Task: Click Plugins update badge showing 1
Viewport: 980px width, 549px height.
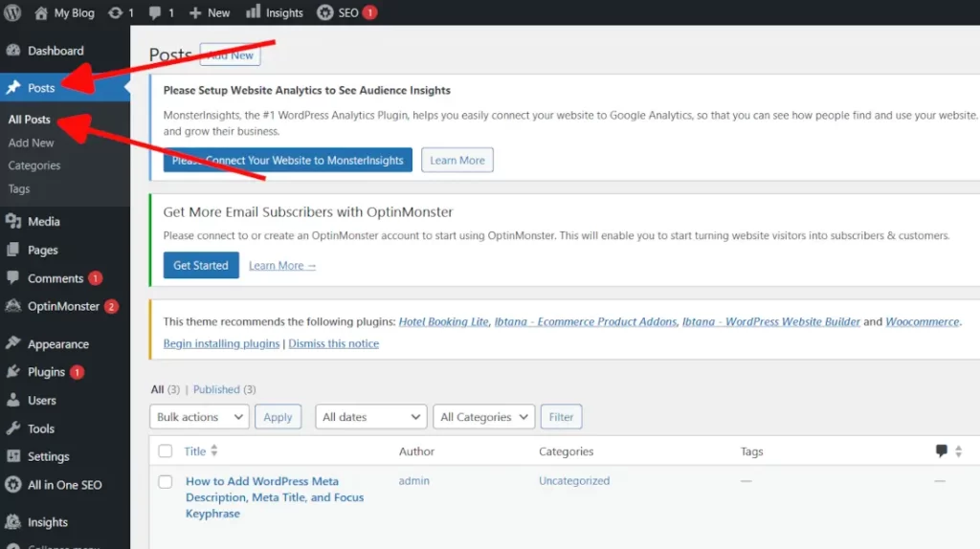Action: (77, 372)
